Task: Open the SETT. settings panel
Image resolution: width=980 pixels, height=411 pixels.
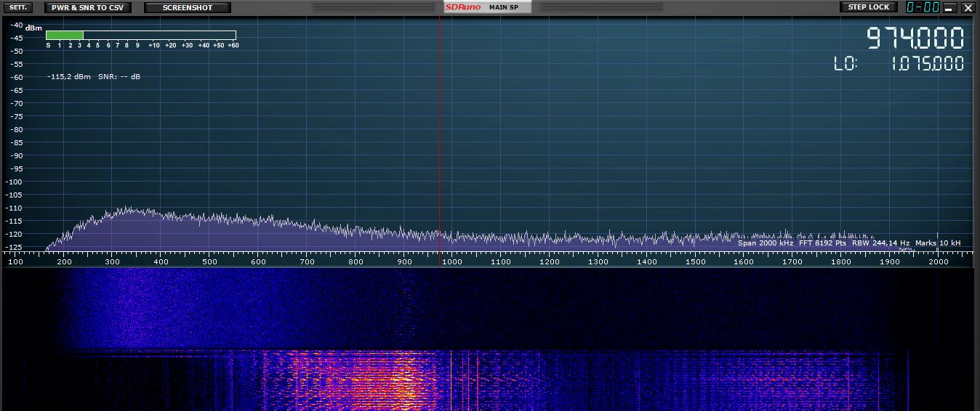Action: (18, 7)
